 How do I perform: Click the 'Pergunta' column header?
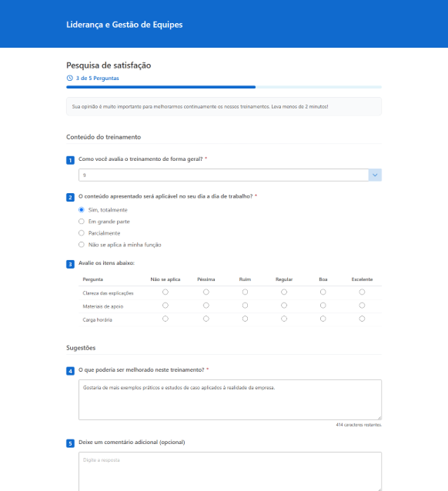tap(92, 279)
